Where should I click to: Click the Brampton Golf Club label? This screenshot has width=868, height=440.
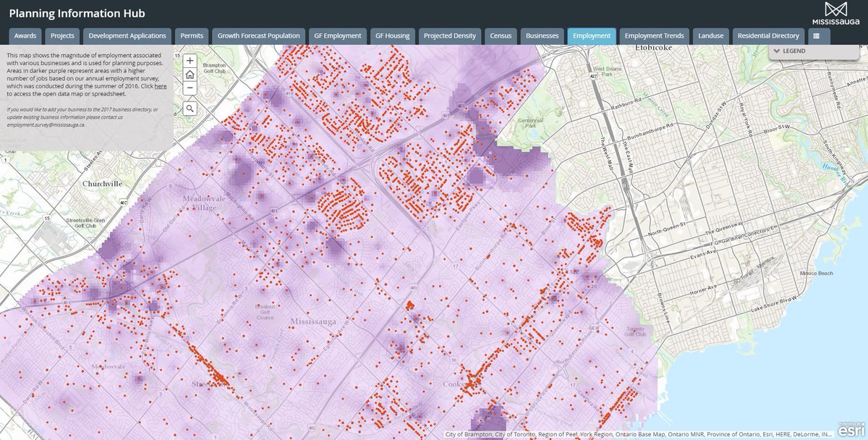point(215,67)
